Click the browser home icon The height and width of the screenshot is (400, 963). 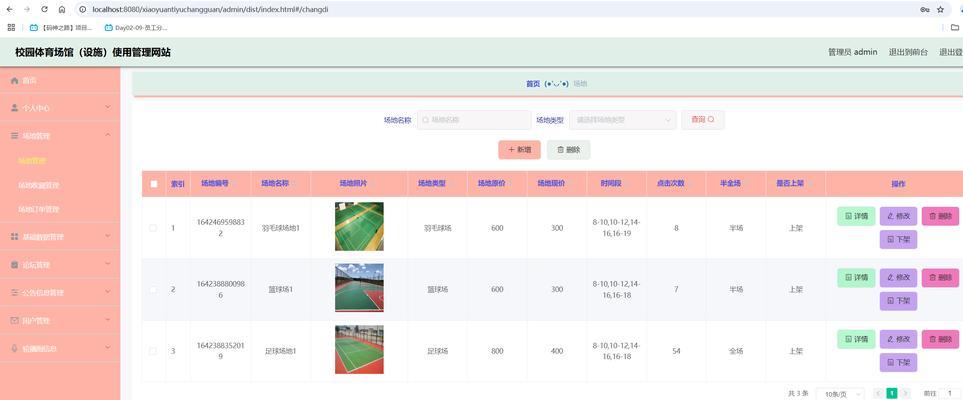tap(62, 10)
